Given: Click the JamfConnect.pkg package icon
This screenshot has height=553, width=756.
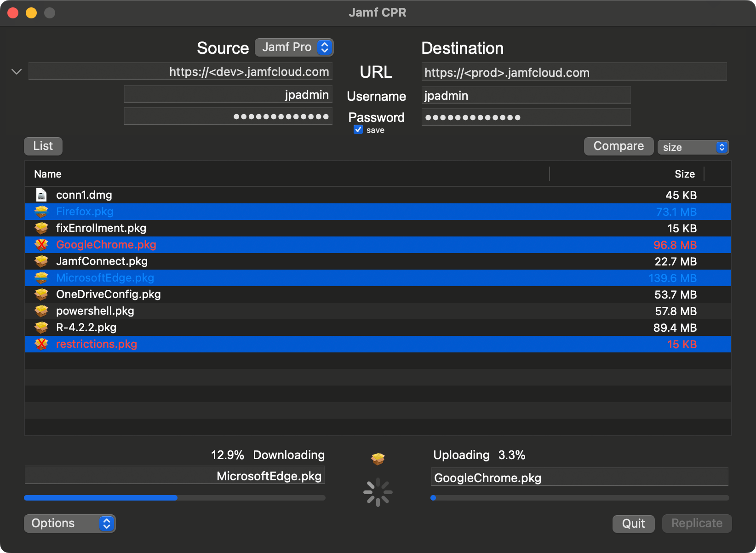Looking at the screenshot, I should [41, 261].
